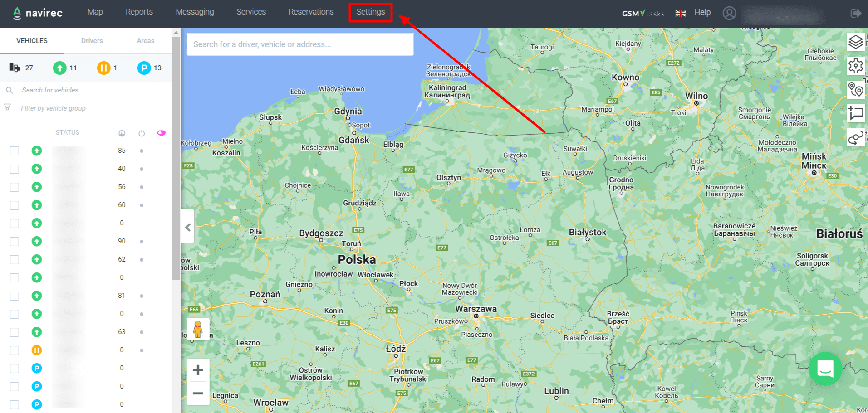
Task: Filter by all 27 vehicles icon
Action: coord(15,68)
